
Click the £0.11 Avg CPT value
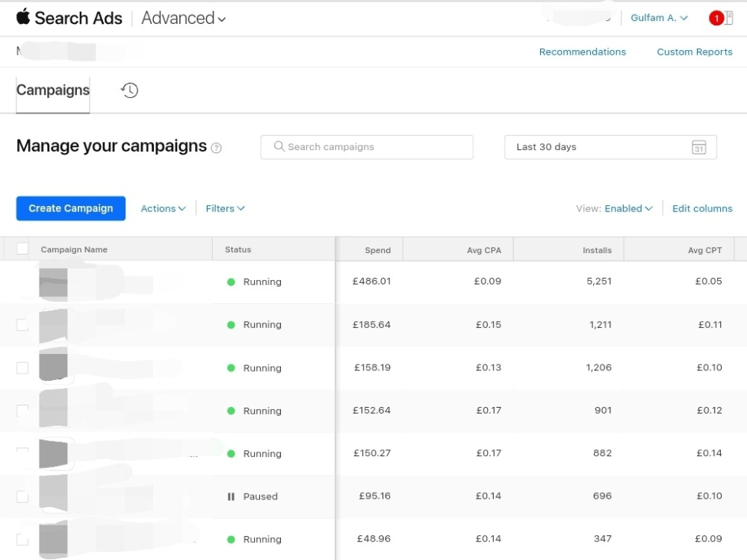710,325
